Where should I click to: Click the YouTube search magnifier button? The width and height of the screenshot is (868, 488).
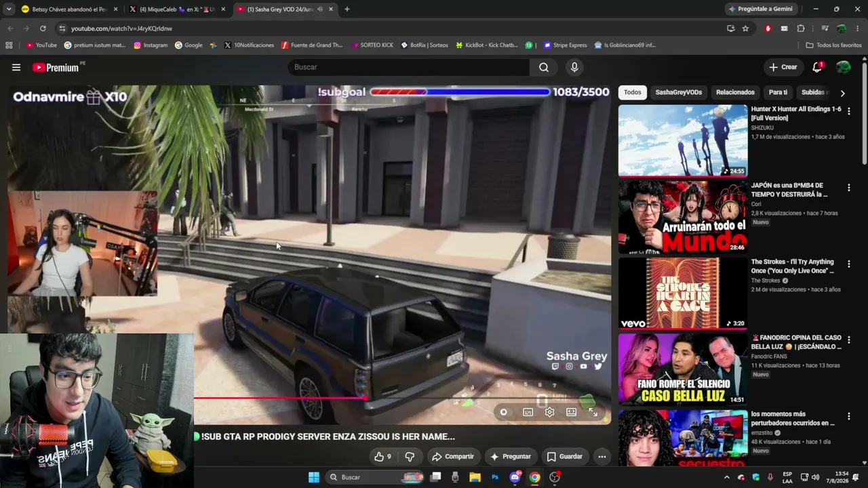click(544, 67)
